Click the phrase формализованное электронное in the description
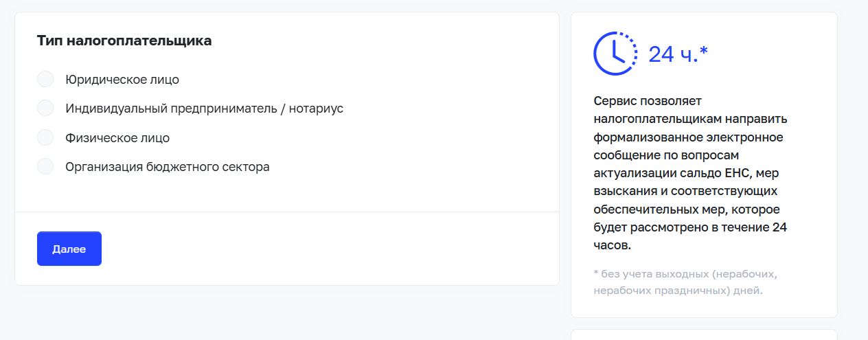The width and height of the screenshot is (868, 340). (688, 137)
